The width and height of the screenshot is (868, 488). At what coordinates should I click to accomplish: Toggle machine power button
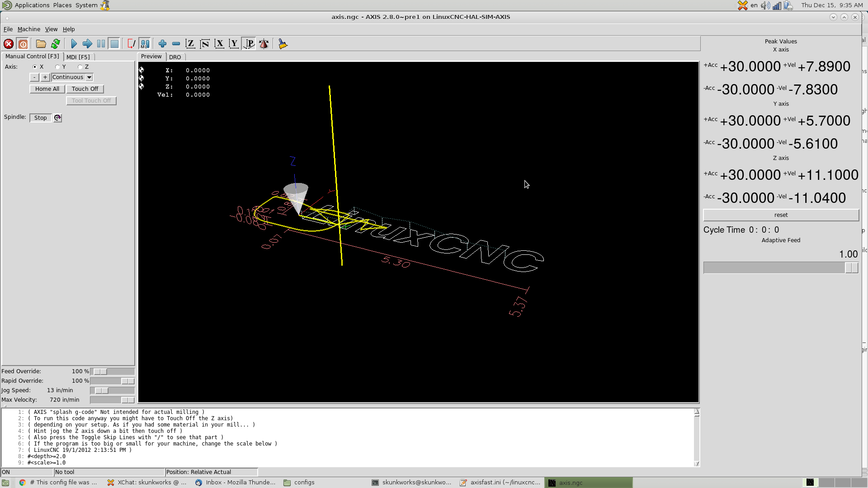click(x=23, y=44)
